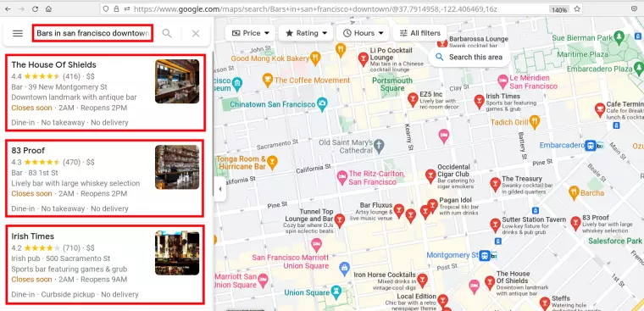Click the Ritz-Carlton hotel pin
The width and height of the screenshot is (644, 311).
[x=341, y=177]
